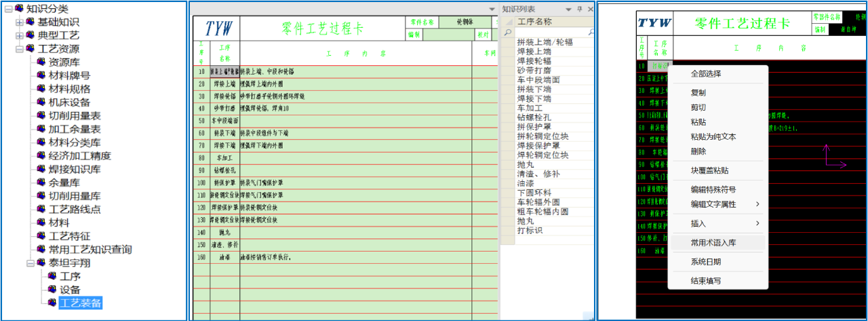Open the 知识列表 panel dropdown arrow
This screenshot has width=868, height=321.
(568, 9)
